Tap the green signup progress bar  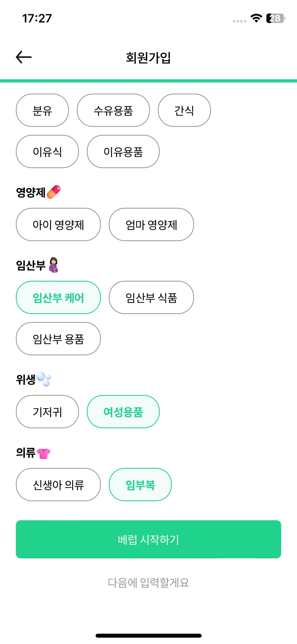[148, 81]
